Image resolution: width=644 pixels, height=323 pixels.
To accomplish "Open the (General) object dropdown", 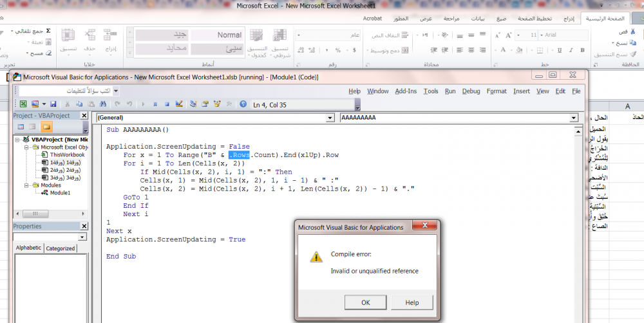I will click(x=330, y=118).
